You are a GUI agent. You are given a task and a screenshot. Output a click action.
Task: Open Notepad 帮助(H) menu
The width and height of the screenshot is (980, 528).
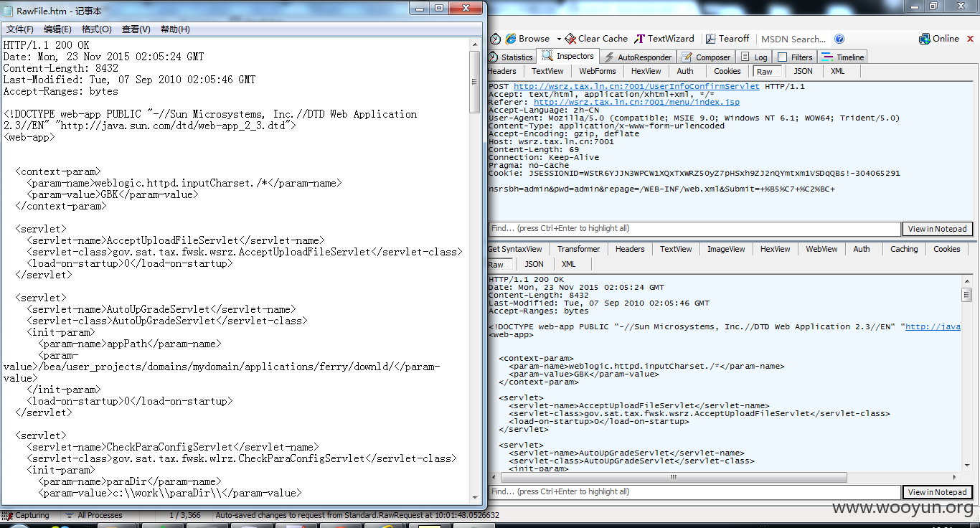point(175,29)
